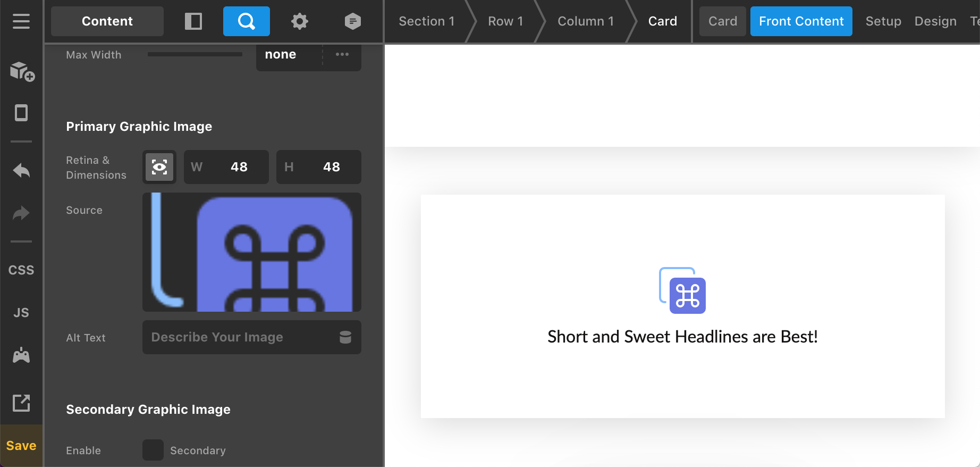Viewport: 980px width, 467px height.
Task: Click the Primary Graphic Image heading
Action: click(139, 127)
